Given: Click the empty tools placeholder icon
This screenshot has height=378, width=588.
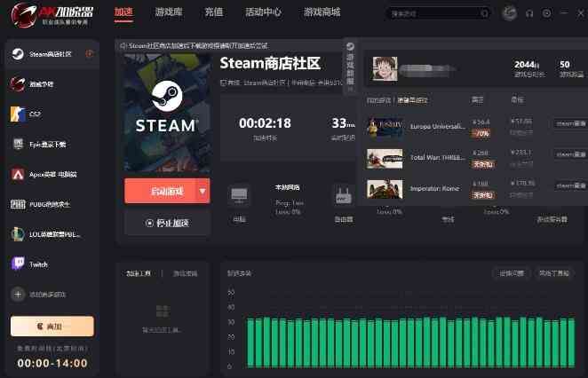Looking at the screenshot, I should coord(162,311).
